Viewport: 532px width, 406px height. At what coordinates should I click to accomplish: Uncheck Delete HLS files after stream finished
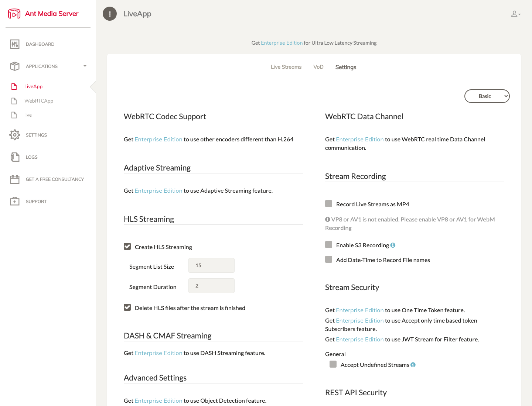pyautogui.click(x=127, y=307)
